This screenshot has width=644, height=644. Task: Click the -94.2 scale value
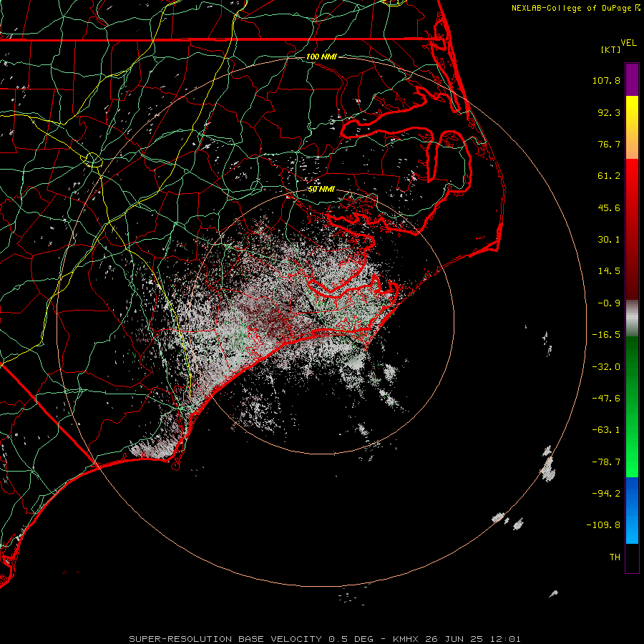tap(606, 493)
